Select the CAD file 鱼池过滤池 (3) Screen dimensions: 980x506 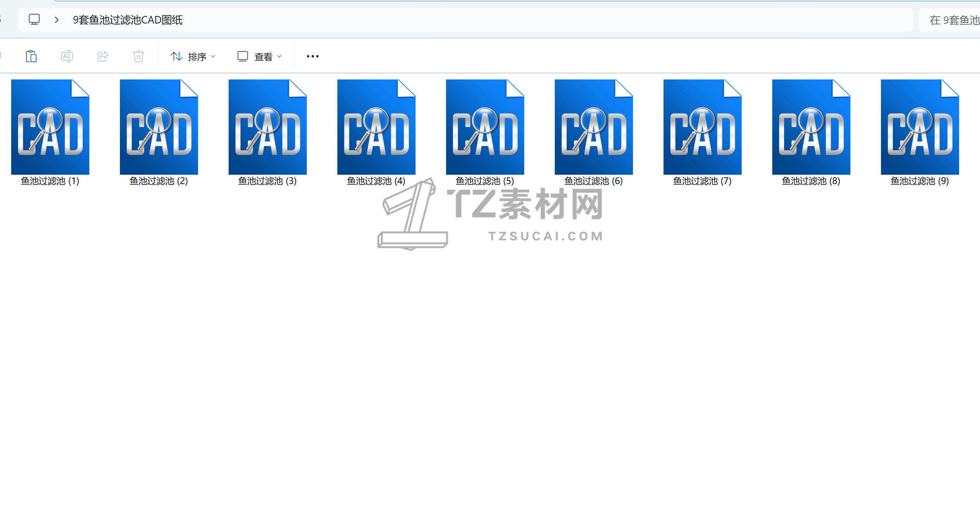tap(267, 127)
